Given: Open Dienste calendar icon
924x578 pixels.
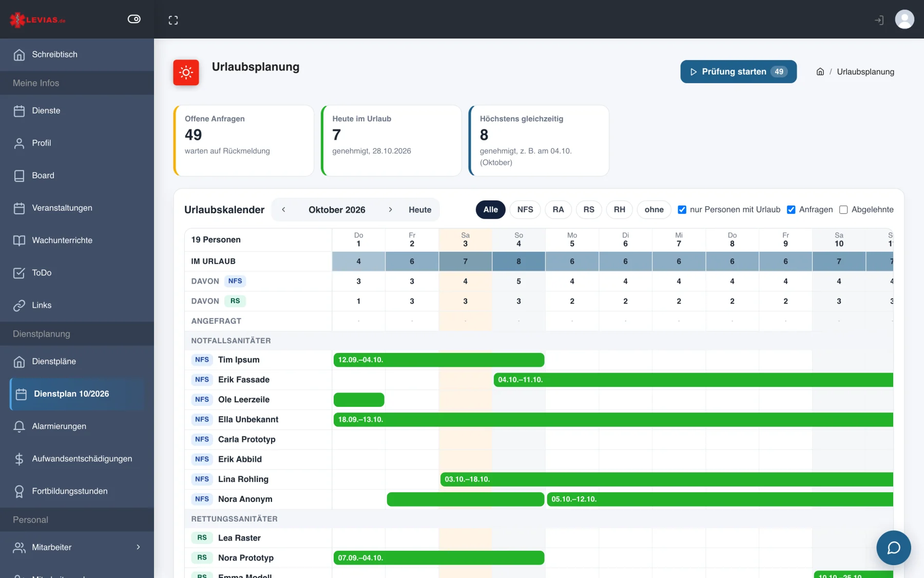Looking at the screenshot, I should pyautogui.click(x=19, y=111).
